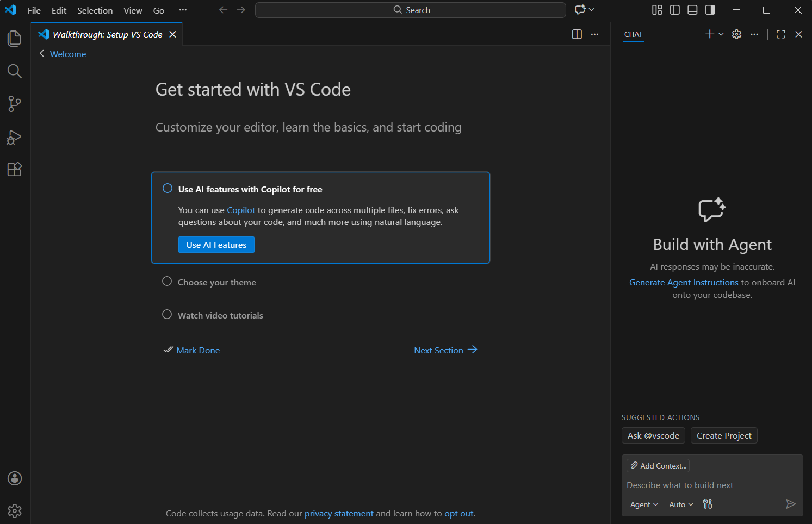Image resolution: width=812 pixels, height=524 pixels.
Task: Open the Agent mode dropdown
Action: (x=644, y=504)
